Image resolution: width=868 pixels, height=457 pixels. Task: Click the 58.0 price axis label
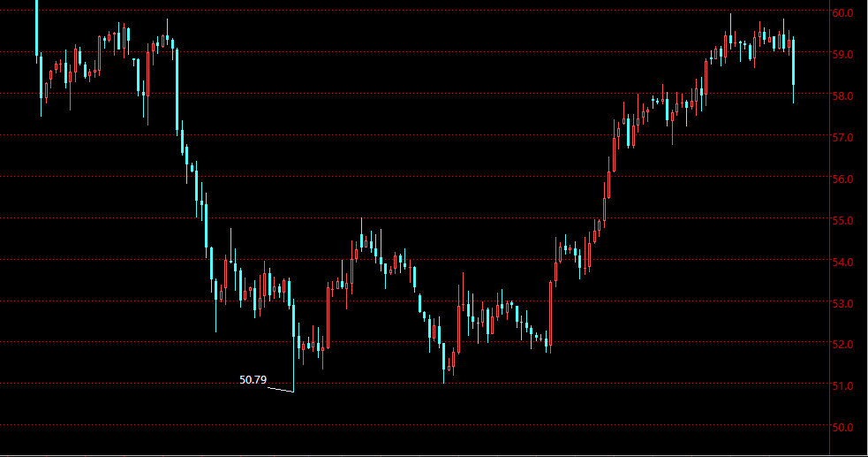[842, 95]
